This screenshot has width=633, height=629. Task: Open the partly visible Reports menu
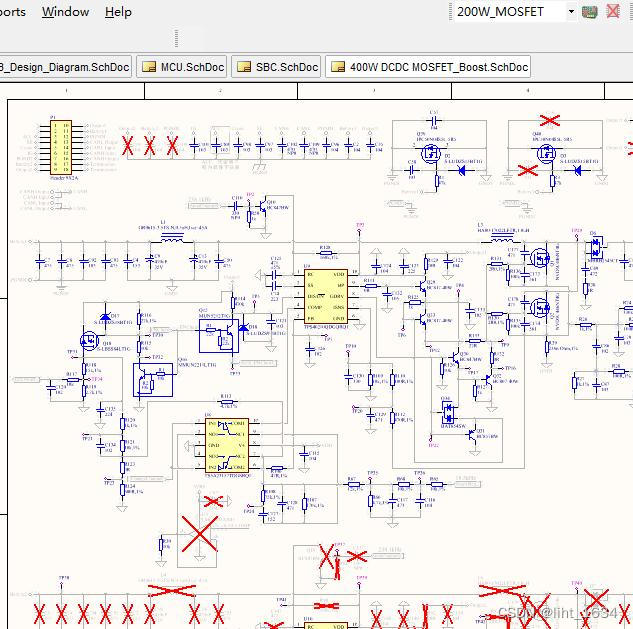[13, 12]
